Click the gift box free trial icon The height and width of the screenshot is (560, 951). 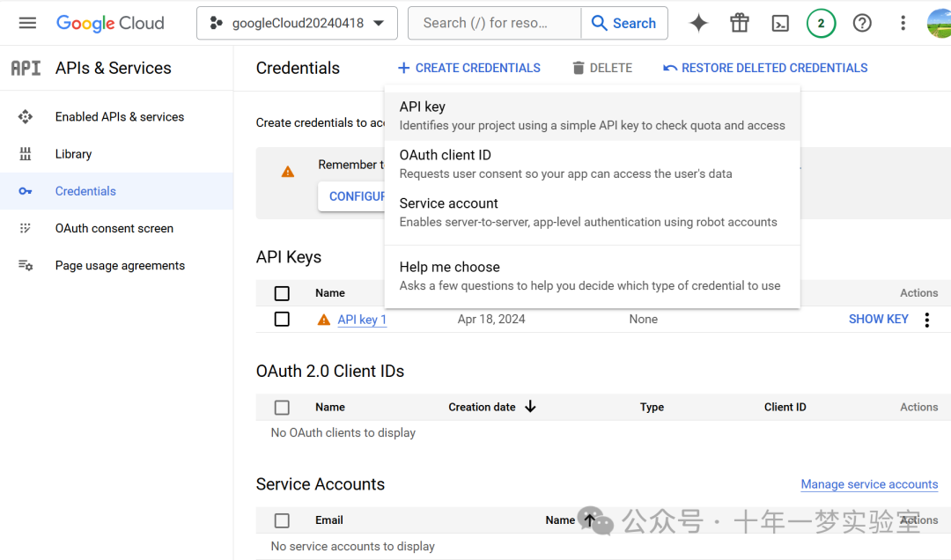tap(740, 23)
